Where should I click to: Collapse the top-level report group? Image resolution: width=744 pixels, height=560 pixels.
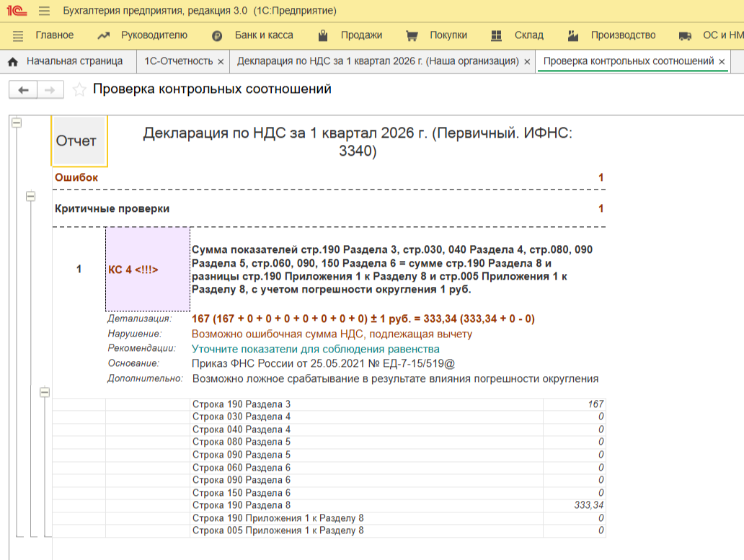point(17,123)
